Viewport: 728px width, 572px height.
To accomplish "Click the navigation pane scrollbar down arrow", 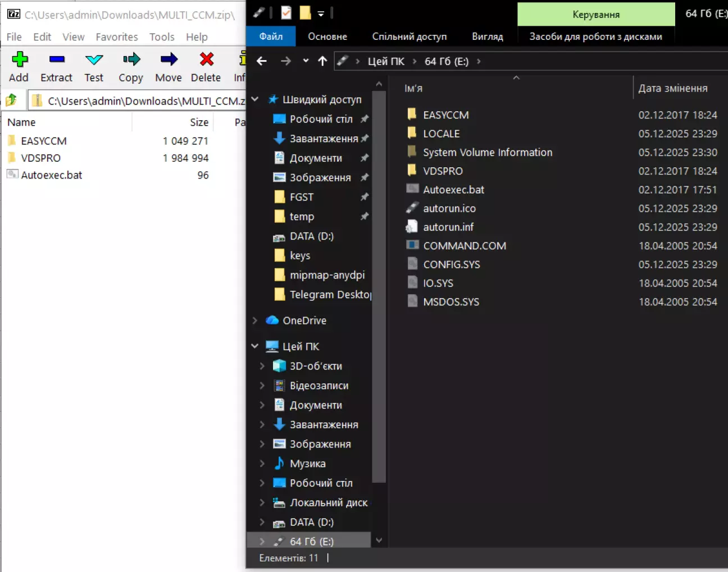I will pyautogui.click(x=379, y=540).
